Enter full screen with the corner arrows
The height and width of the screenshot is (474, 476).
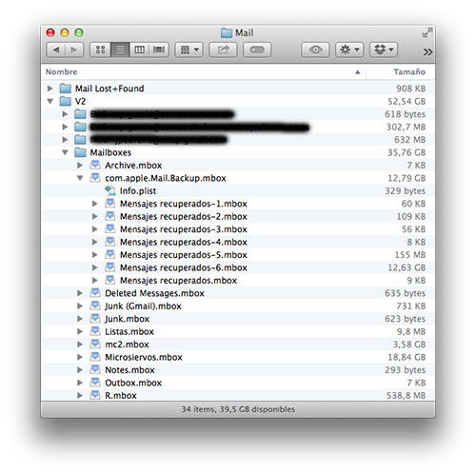(427, 32)
